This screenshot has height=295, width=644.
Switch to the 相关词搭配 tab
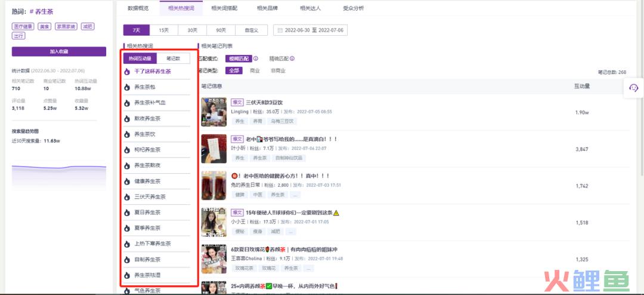click(224, 8)
